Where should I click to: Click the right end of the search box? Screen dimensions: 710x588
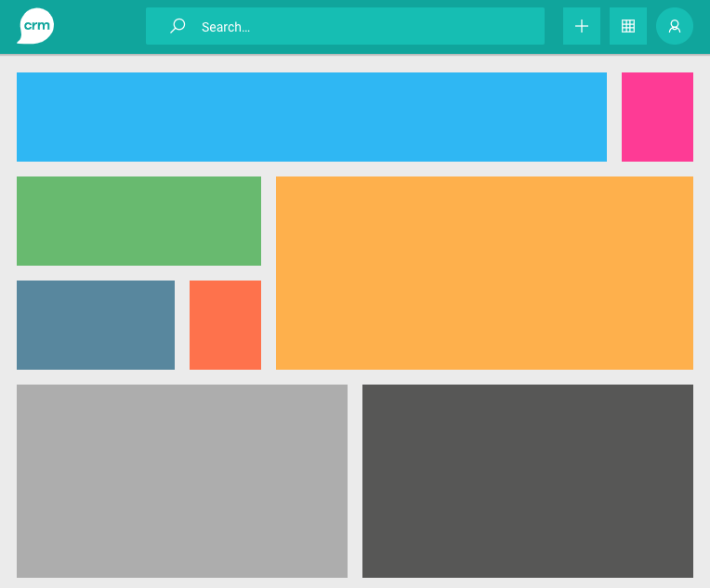click(530, 26)
